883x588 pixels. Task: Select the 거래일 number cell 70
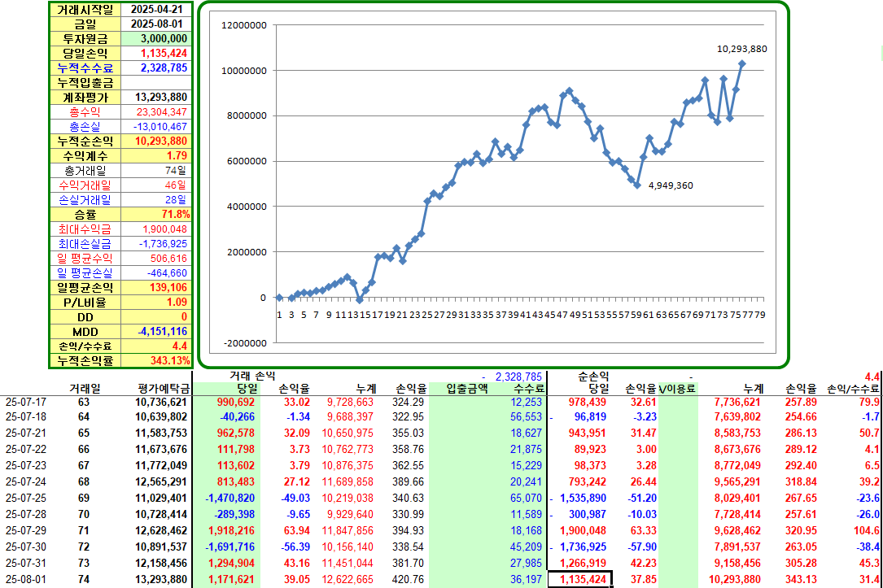[x=83, y=515]
